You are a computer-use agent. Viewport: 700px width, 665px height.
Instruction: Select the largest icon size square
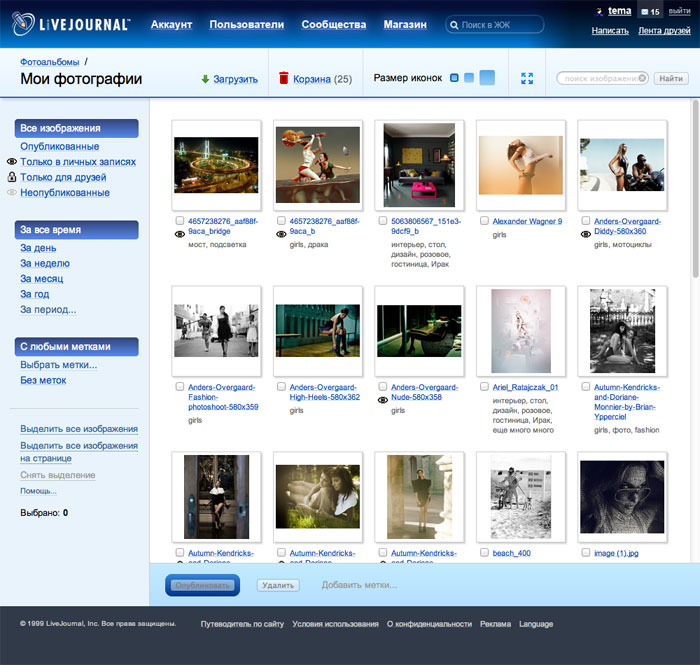pyautogui.click(x=487, y=78)
